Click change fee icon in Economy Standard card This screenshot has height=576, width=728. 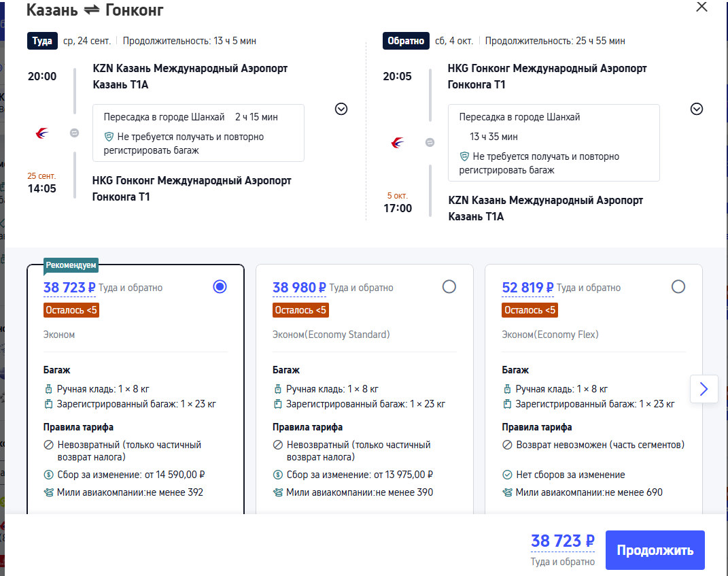pos(277,475)
